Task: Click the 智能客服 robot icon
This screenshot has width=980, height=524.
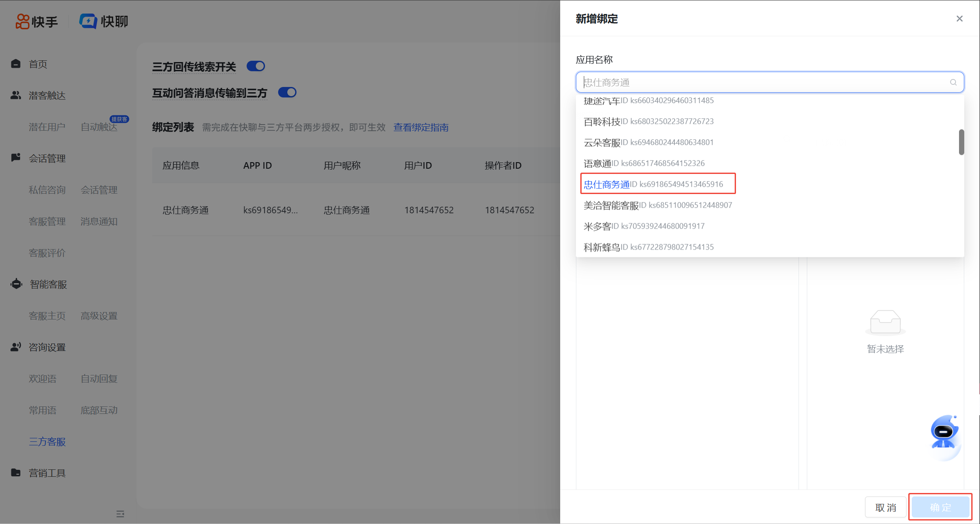Action: click(16, 284)
